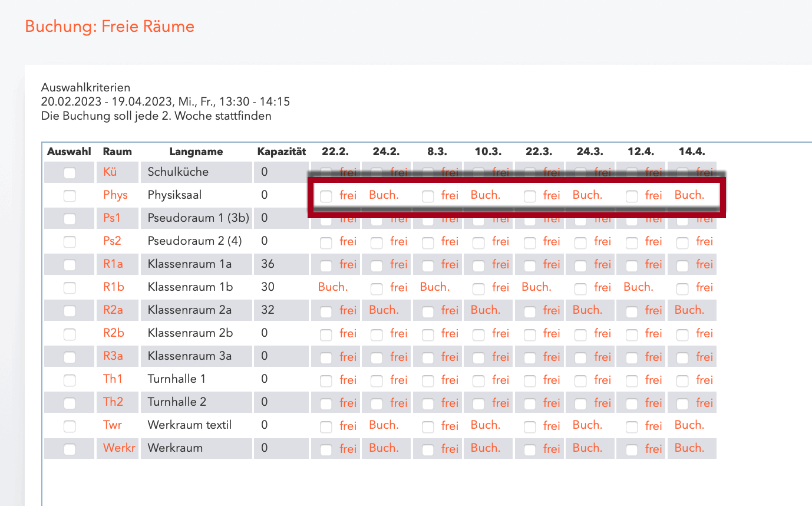
Task: Open the Werkr row's Buch. link on 24.2.
Action: click(384, 448)
